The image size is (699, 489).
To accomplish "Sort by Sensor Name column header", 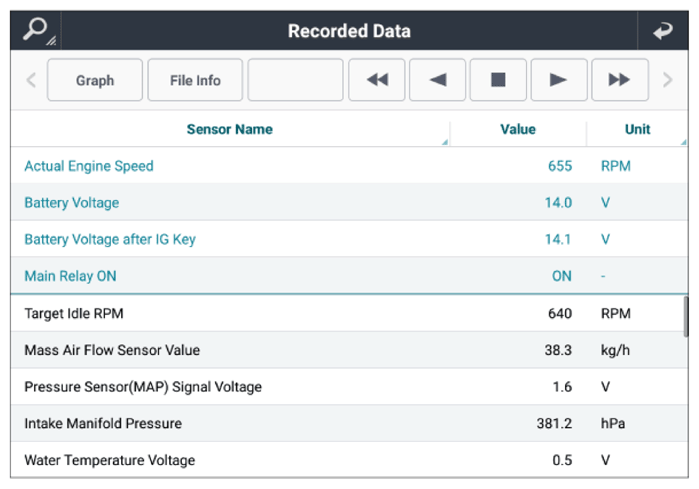I will tap(229, 129).
